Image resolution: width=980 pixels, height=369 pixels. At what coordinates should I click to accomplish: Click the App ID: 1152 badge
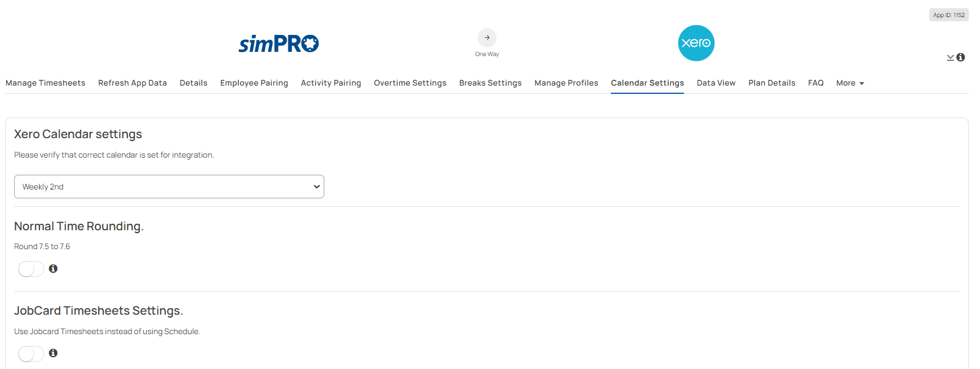point(949,15)
